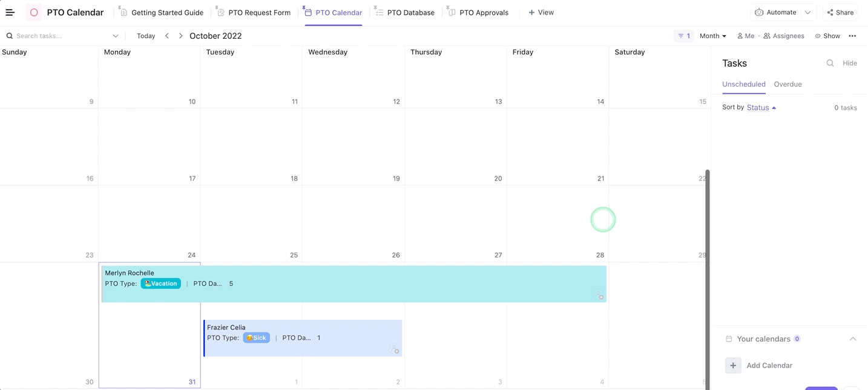Click the Getting Started Guide doc icon
This screenshot has width=868, height=390.
pyautogui.click(x=123, y=12)
